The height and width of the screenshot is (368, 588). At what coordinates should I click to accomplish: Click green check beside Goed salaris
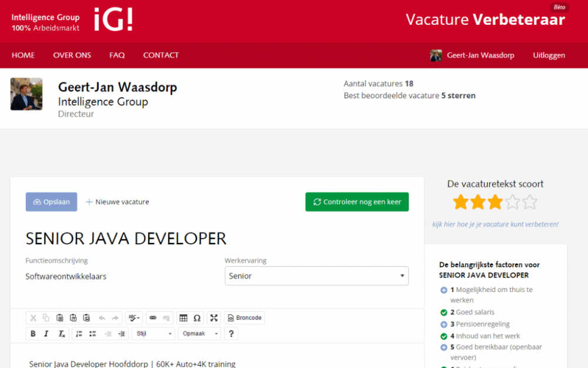click(x=443, y=313)
